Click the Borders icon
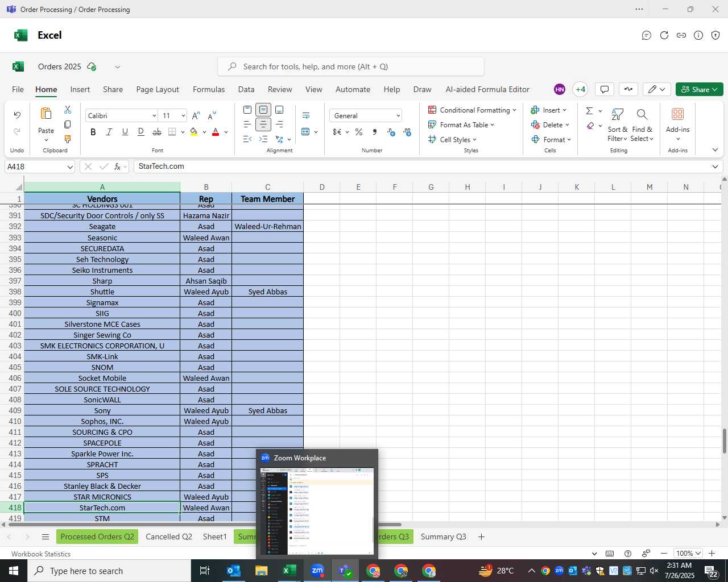728x582 pixels. tap(172, 132)
